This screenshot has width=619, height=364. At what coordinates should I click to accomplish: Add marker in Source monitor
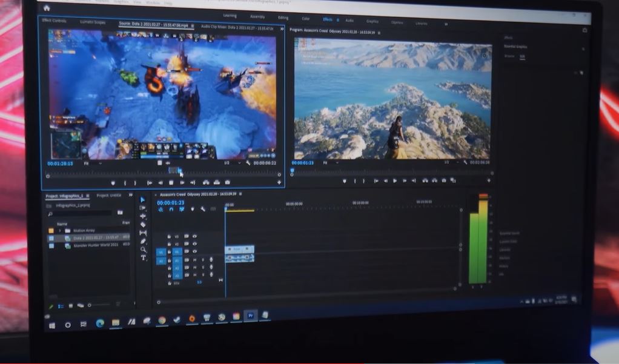pos(113,183)
